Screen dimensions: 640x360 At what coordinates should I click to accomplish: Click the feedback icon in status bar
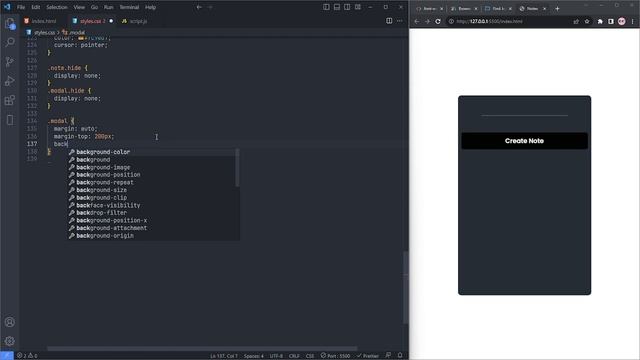click(x=388, y=356)
